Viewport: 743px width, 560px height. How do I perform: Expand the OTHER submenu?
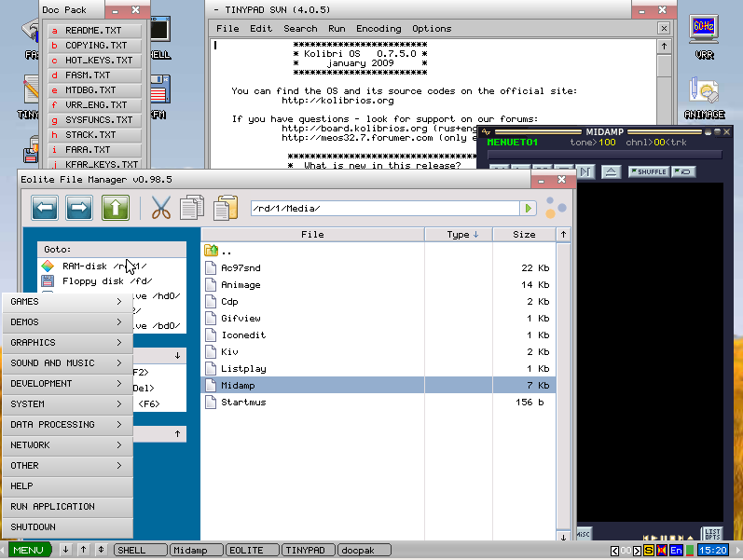[x=67, y=466]
